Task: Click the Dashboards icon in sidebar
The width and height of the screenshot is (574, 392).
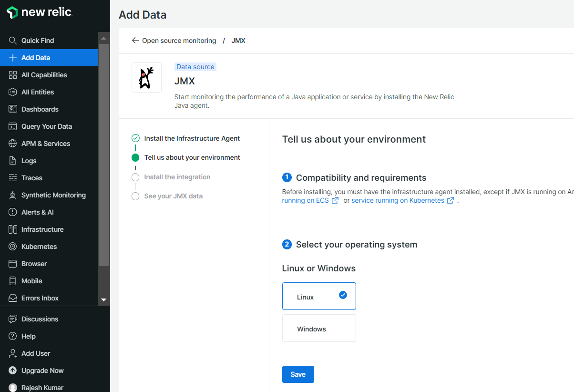Action: click(13, 109)
